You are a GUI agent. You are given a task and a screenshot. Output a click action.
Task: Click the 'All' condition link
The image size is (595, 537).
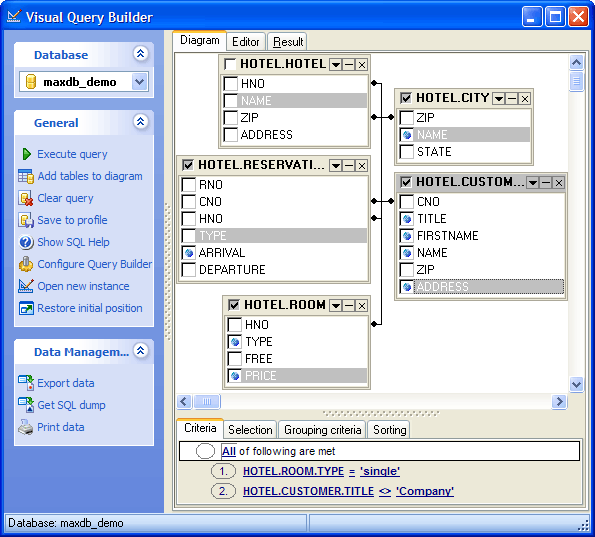pos(229,451)
